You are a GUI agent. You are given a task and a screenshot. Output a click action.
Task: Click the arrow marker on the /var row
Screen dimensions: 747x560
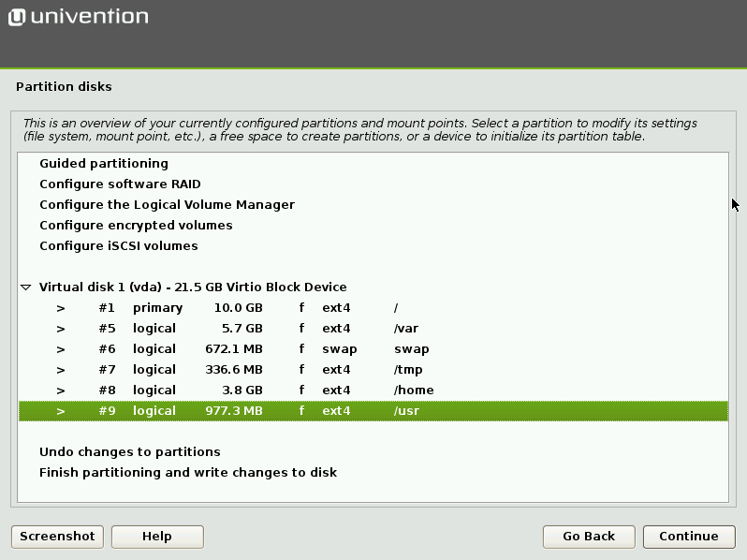(x=61, y=329)
